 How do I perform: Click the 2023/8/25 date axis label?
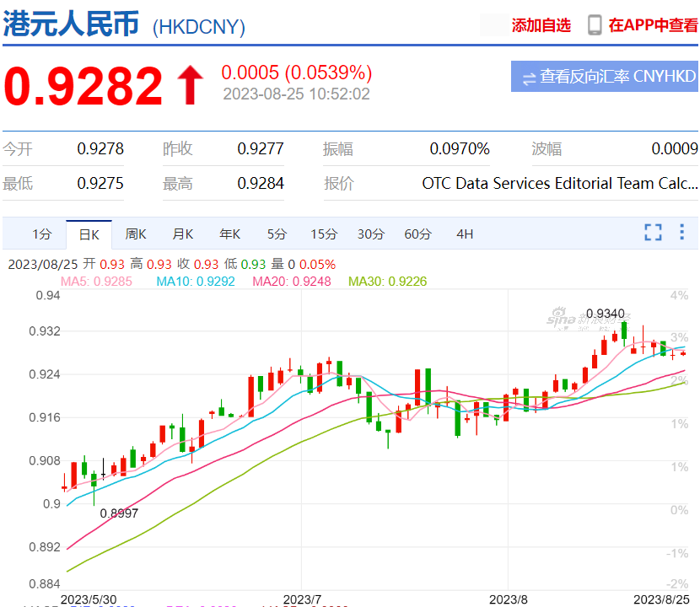(x=661, y=599)
